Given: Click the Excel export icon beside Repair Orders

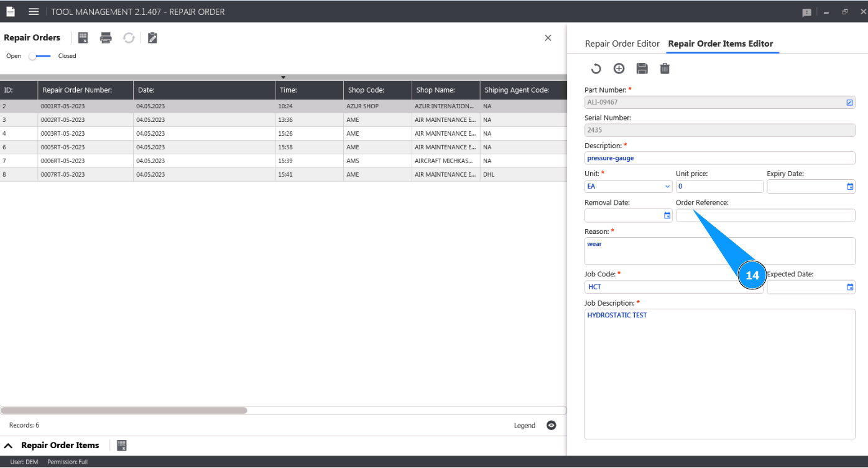Looking at the screenshot, I should (x=83, y=38).
